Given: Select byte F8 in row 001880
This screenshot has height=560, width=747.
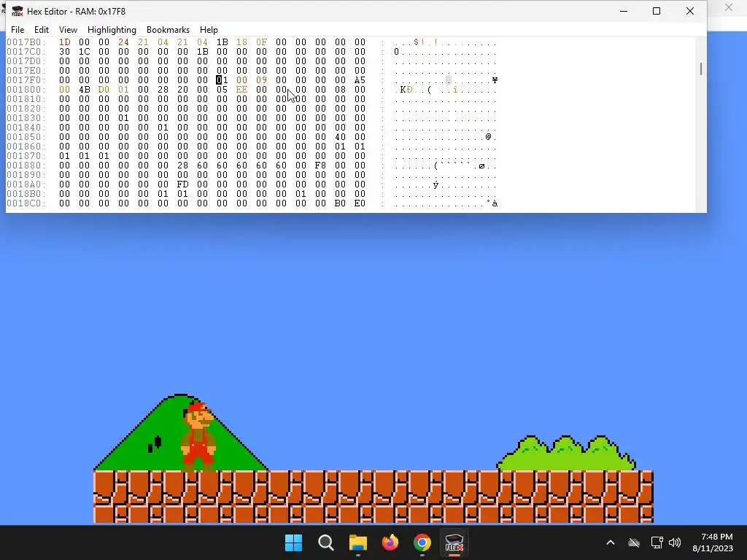Looking at the screenshot, I should [320, 166].
